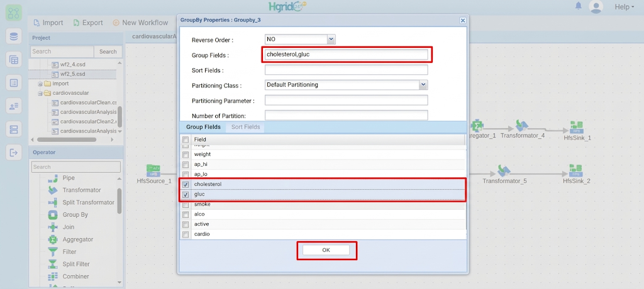Open the server sidebar icon
The width and height of the screenshot is (644, 289).
14,129
